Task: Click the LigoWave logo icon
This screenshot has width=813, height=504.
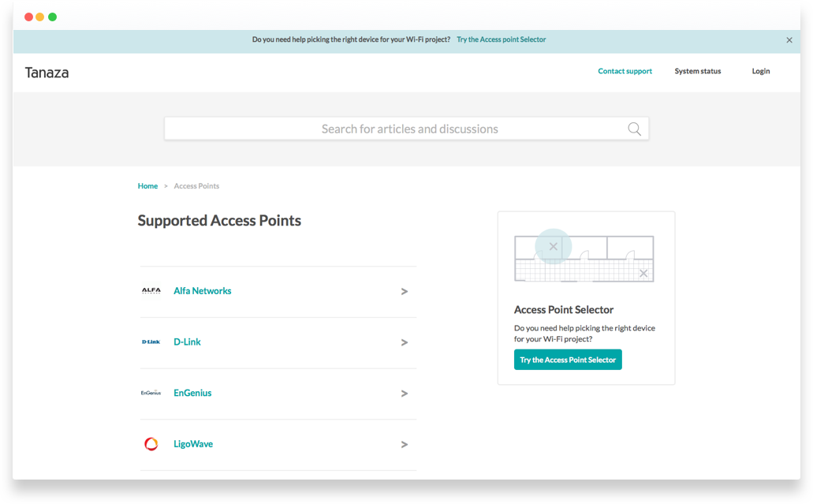Action: pyautogui.click(x=151, y=444)
